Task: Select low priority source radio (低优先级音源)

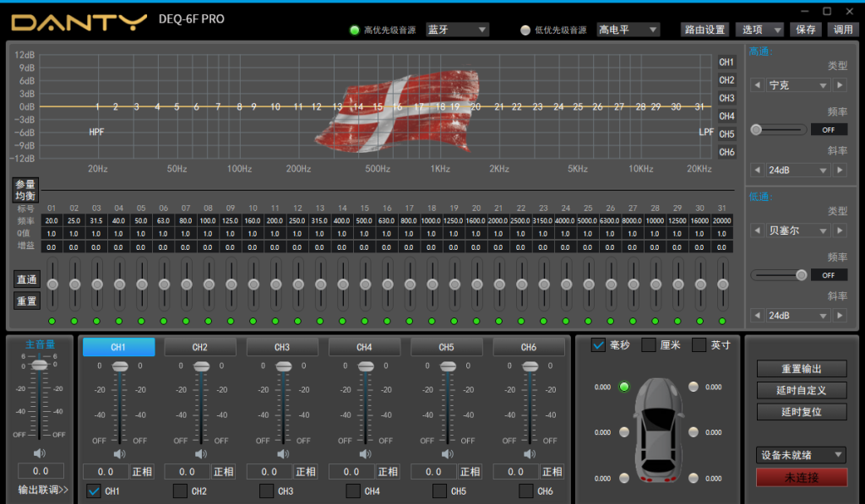Action: tap(525, 30)
